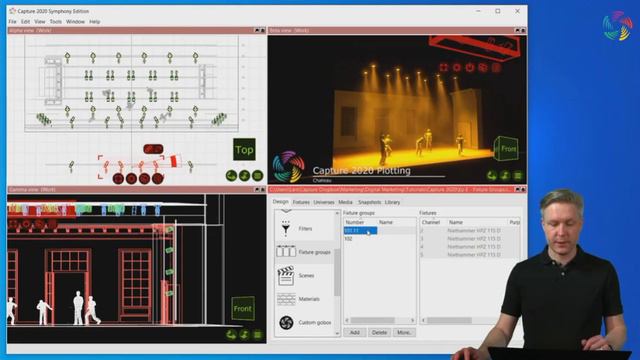Image resolution: width=640 pixels, height=360 pixels.
Task: Select the Custom gobos icon
Action: coord(286,322)
